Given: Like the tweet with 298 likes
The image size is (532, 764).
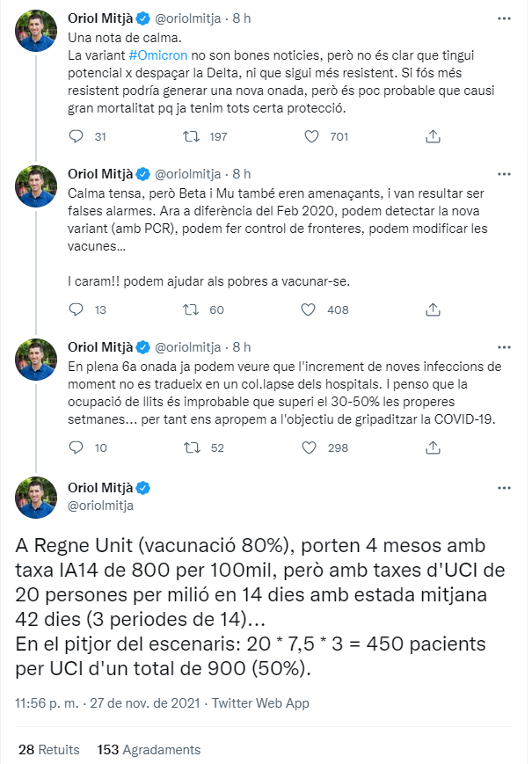Looking at the screenshot, I should pyautogui.click(x=310, y=447).
